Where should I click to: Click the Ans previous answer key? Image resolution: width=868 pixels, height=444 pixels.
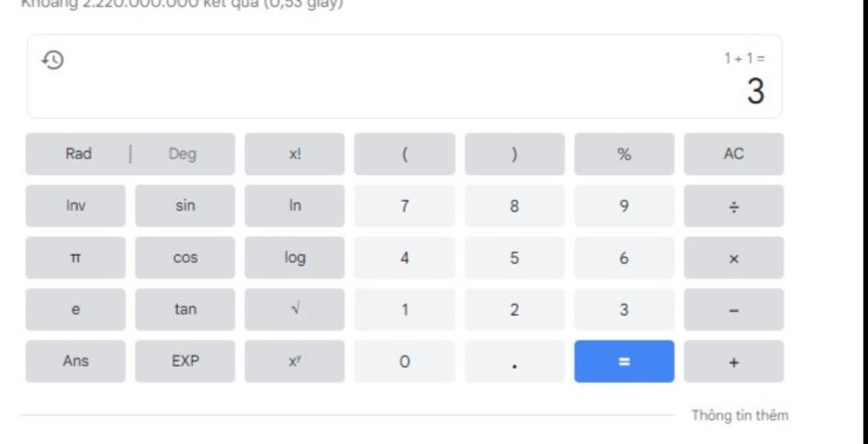[75, 362]
